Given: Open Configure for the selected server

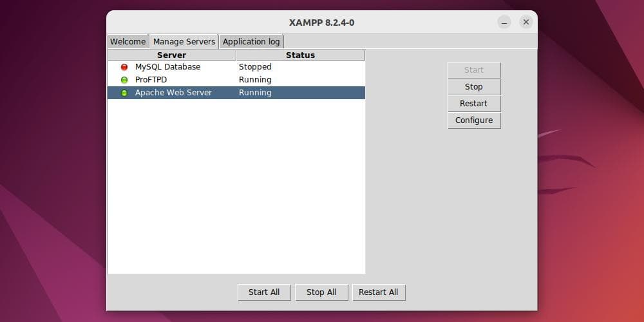Looking at the screenshot, I should tap(474, 120).
